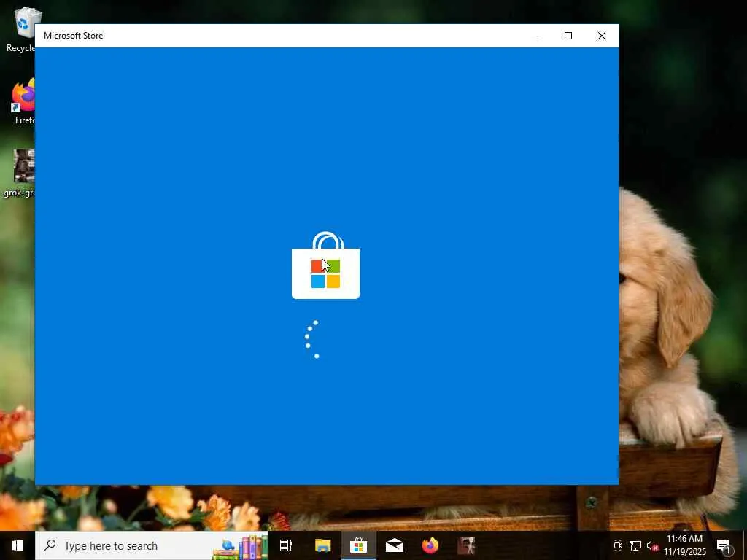Select the Recycle Bin desktop icon
The height and width of the screenshot is (560, 747).
20,30
